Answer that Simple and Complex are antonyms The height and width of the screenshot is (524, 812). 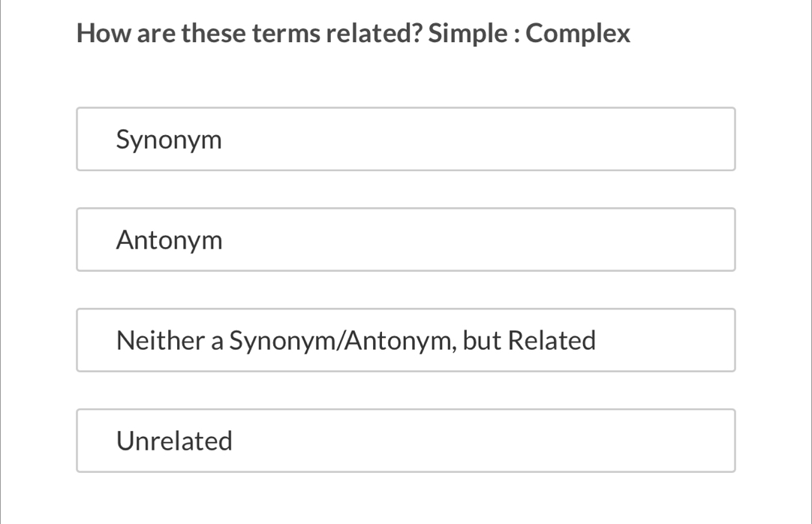pyautogui.click(x=405, y=240)
